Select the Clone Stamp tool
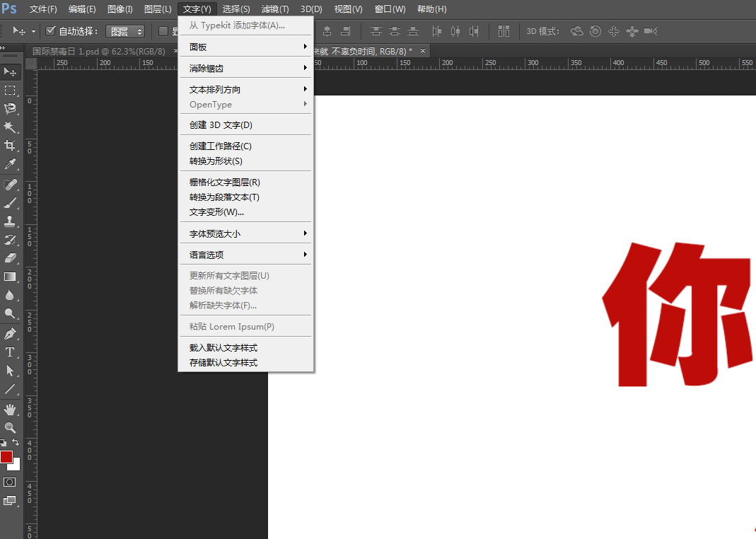 tap(10, 221)
